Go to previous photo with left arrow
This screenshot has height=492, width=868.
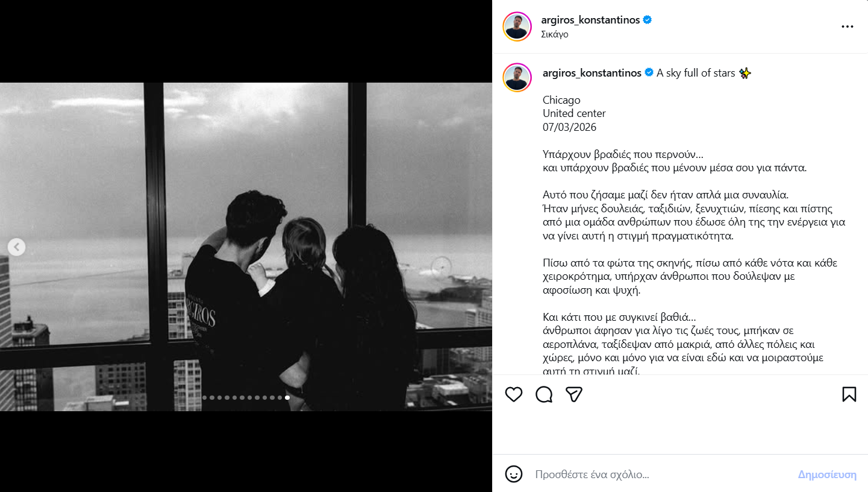17,247
